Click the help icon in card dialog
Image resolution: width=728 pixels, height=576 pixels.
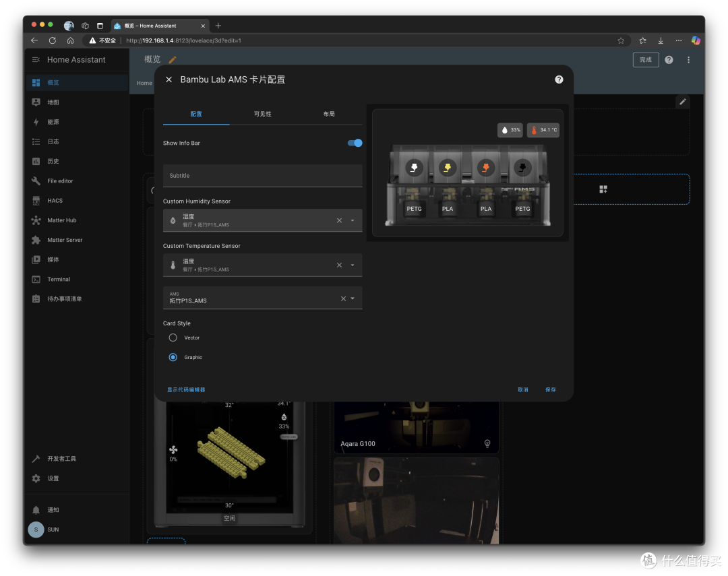coord(559,79)
